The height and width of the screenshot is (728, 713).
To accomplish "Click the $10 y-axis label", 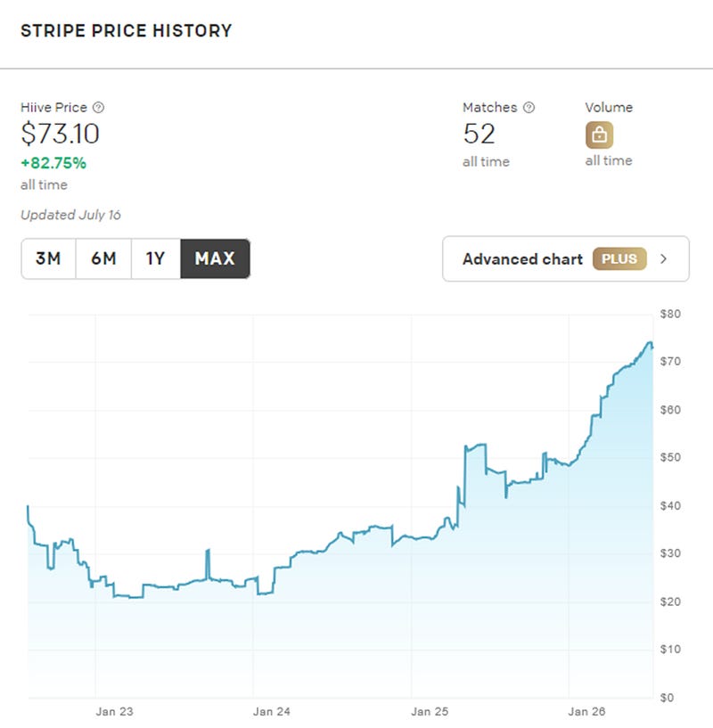I will click(x=670, y=649).
